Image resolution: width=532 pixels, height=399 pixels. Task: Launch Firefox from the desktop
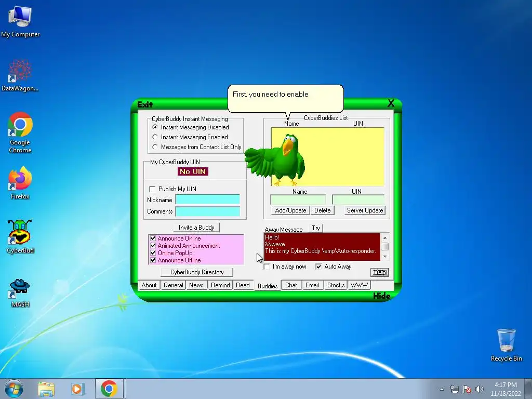[20, 182]
